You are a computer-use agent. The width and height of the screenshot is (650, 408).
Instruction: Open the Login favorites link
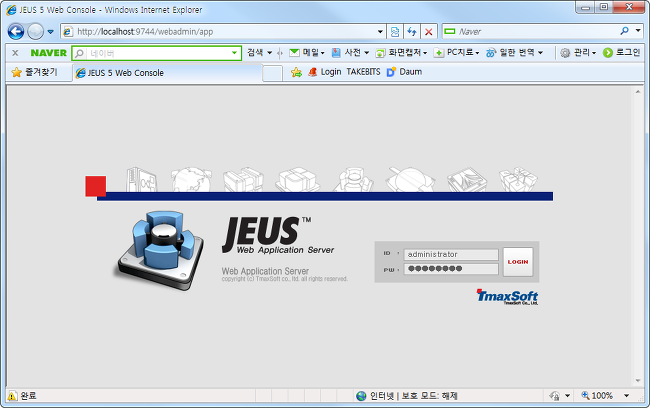[325, 72]
